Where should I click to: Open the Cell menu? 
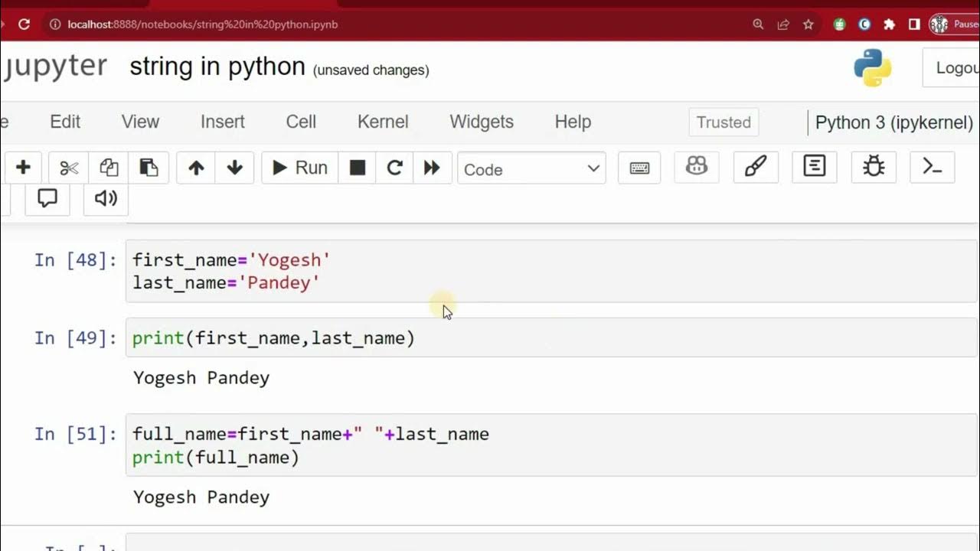pos(301,122)
